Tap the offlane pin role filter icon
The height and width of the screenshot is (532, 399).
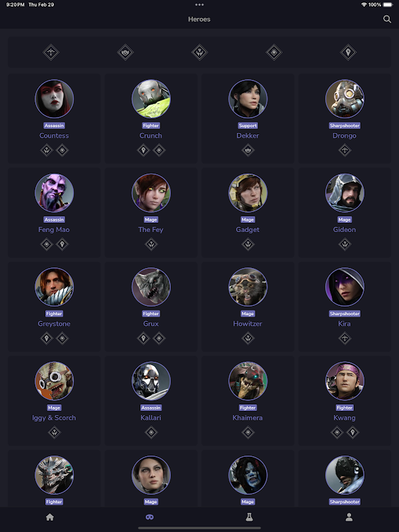[348, 53]
